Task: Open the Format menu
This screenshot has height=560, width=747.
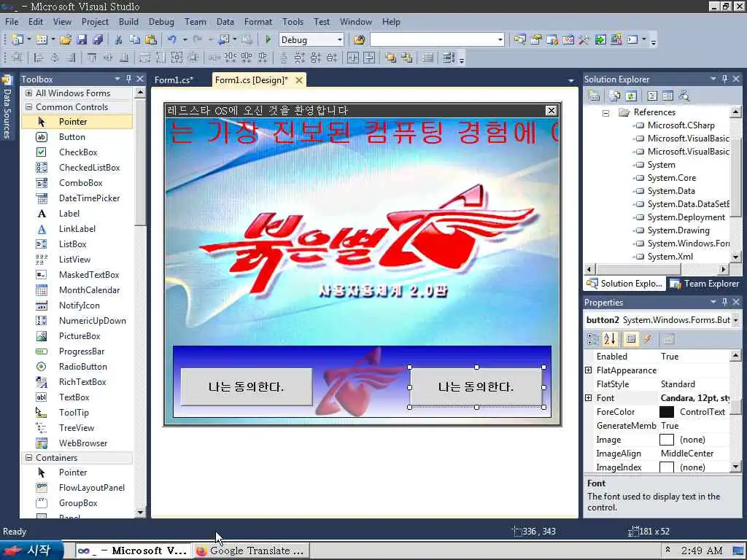Action: 258,22
